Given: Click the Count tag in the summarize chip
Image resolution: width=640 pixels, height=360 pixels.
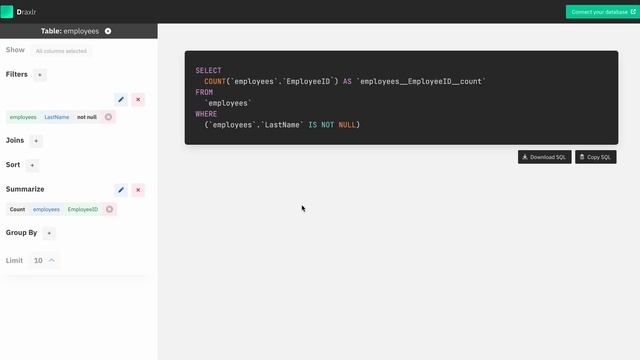Looking at the screenshot, I should (17, 209).
